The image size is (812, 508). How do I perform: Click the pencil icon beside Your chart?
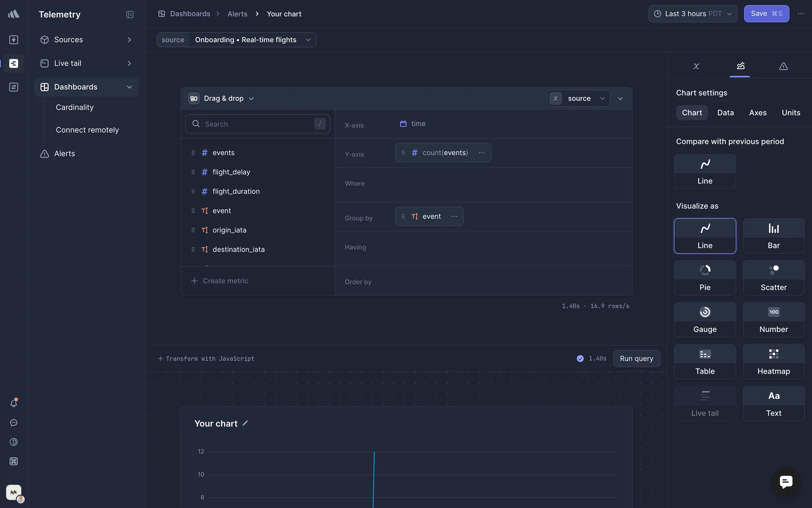245,423
